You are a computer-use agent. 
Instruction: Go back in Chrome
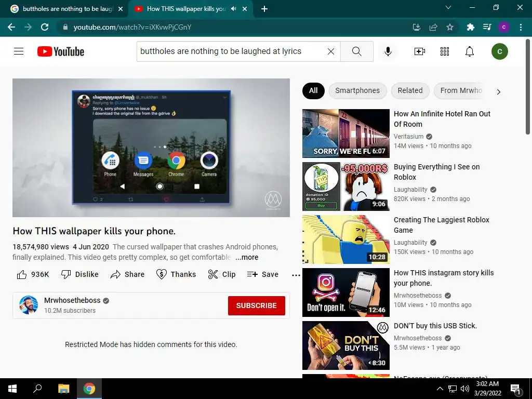point(11,27)
